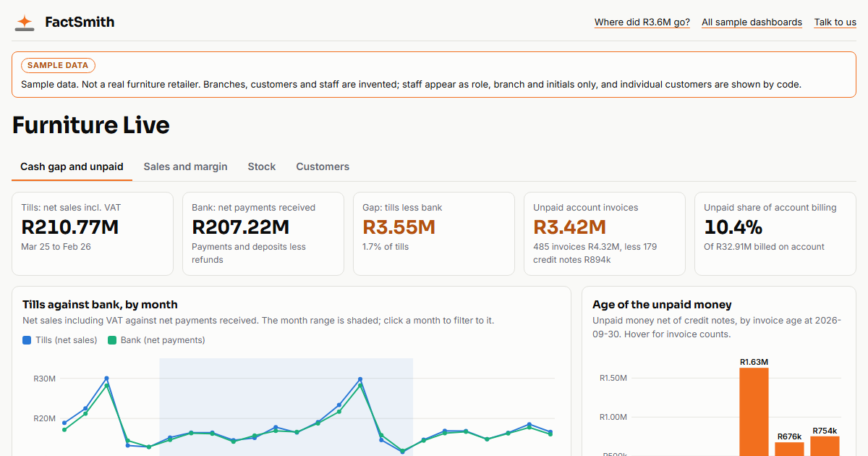Click the R20M axis label
The image size is (868, 456).
44,418
